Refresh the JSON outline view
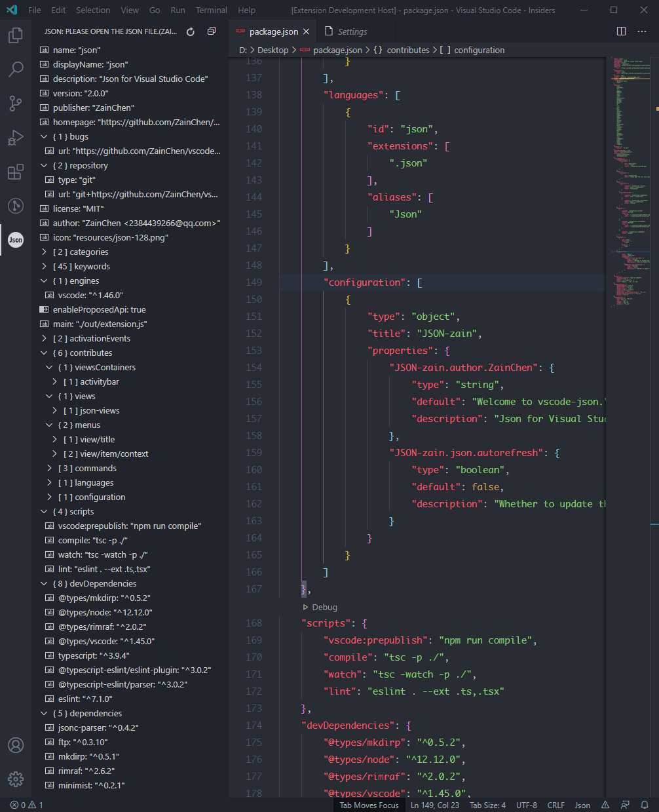Screen dimensions: 659x812 coord(189,31)
